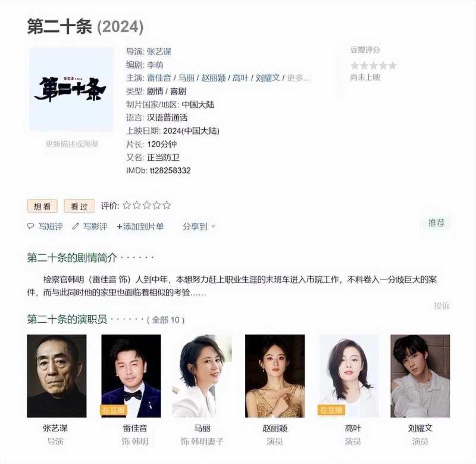Viewport: 476px width, 464px height.
Task: Expand the cast list via 更多...
Action: tap(298, 78)
